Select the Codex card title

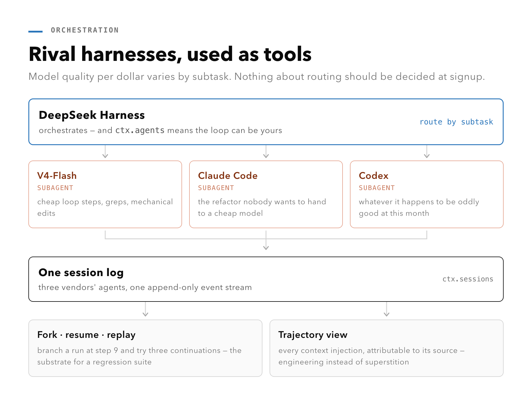[374, 176]
